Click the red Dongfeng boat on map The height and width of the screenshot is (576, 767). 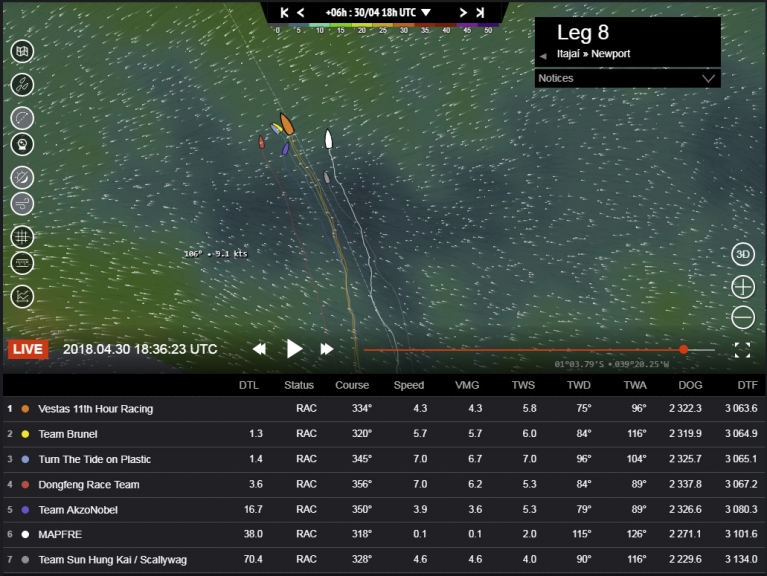point(262,142)
